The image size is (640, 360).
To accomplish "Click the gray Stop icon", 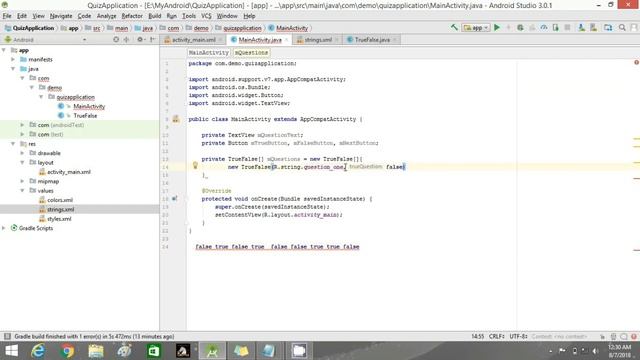I will (567, 27).
